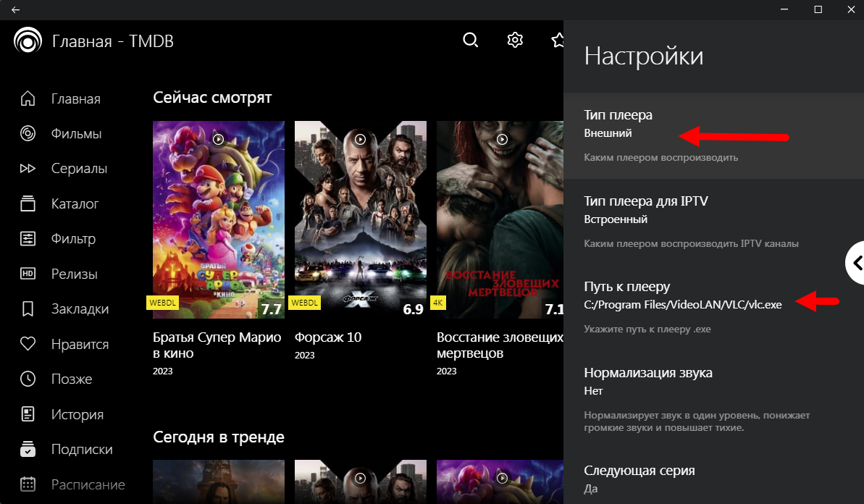Click the Братья Супер Марио в кино title

(217, 345)
